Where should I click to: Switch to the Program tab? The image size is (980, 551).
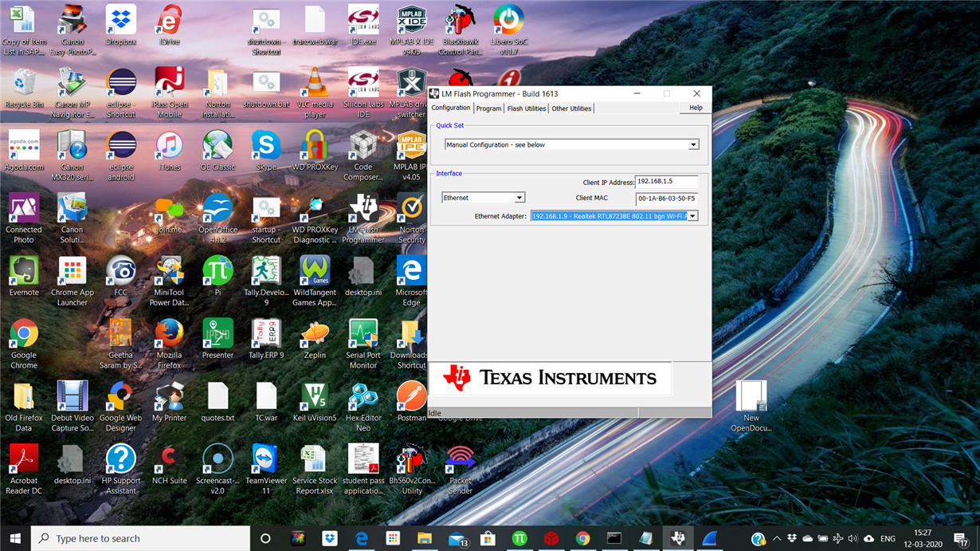[488, 108]
